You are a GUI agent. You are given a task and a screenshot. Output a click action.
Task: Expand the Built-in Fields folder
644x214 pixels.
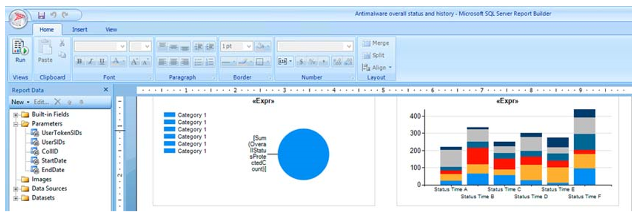(x=16, y=115)
